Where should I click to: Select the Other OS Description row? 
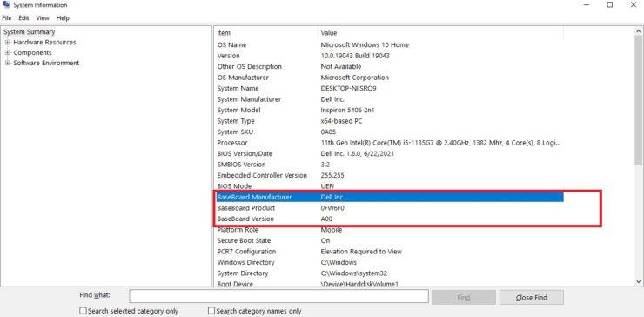pos(389,66)
